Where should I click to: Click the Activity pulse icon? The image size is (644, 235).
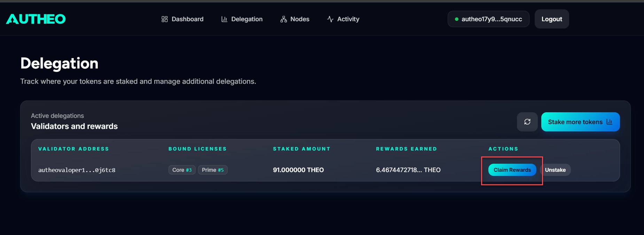pos(330,19)
